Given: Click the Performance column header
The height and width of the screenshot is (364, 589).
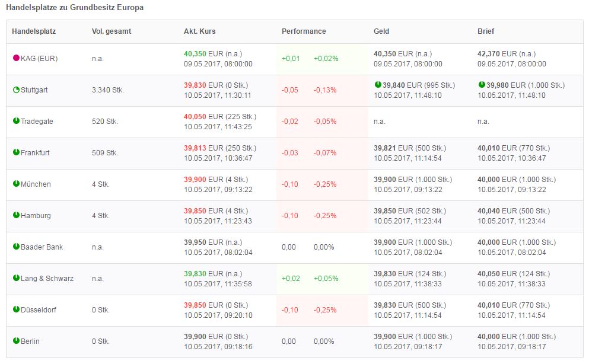Looking at the screenshot, I should (x=304, y=31).
